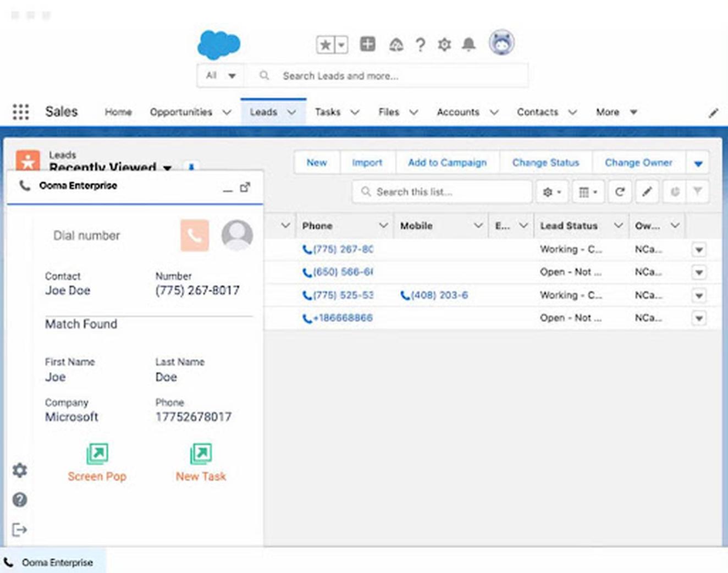This screenshot has height=573, width=728.
Task: Select the Leads tab
Action: [x=263, y=112]
